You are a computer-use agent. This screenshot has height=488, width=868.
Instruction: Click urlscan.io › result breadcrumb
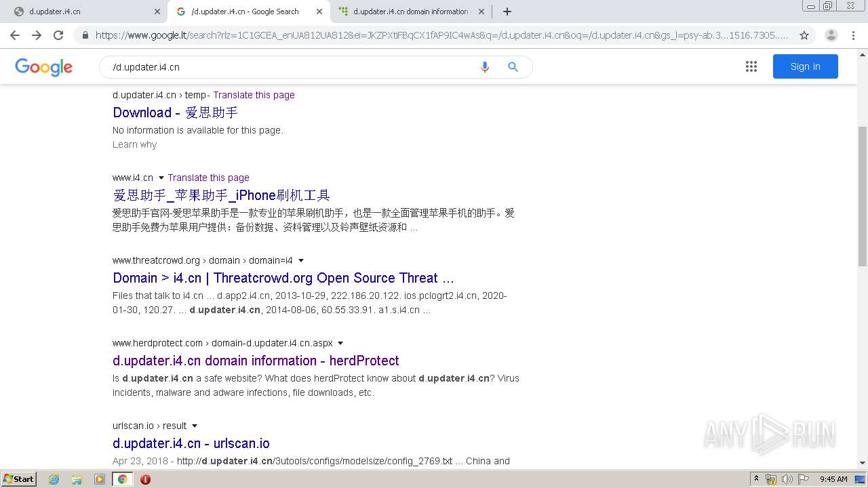pos(149,426)
